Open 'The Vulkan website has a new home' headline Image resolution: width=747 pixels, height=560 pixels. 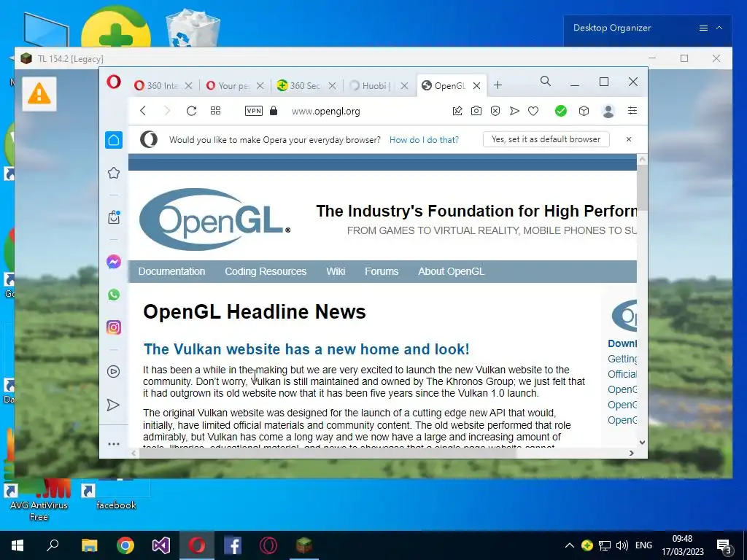[306, 349]
